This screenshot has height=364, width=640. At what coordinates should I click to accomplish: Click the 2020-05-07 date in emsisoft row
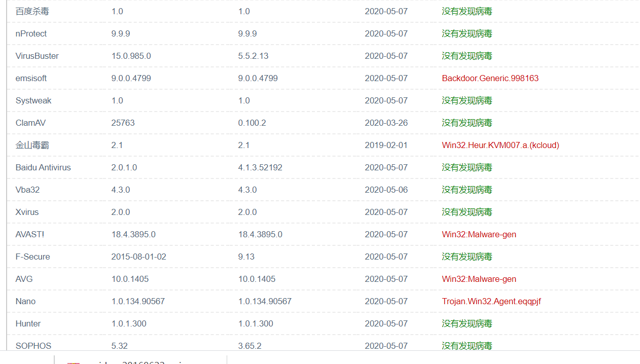click(386, 78)
